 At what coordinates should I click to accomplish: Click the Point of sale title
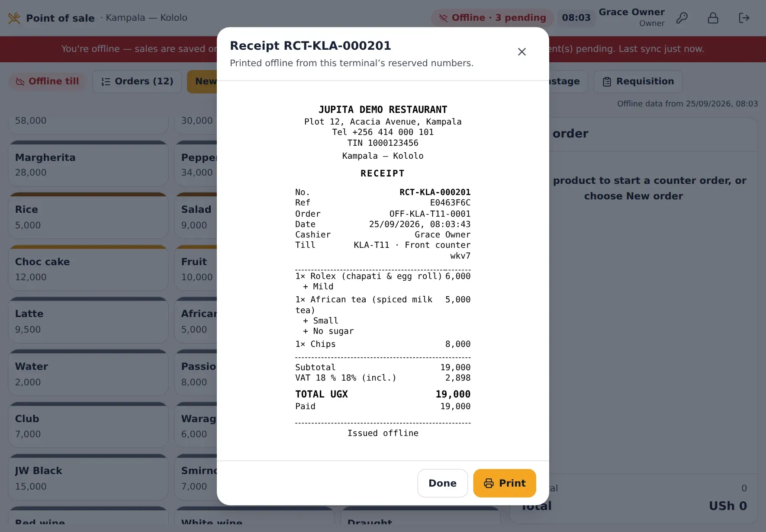pyautogui.click(x=60, y=18)
